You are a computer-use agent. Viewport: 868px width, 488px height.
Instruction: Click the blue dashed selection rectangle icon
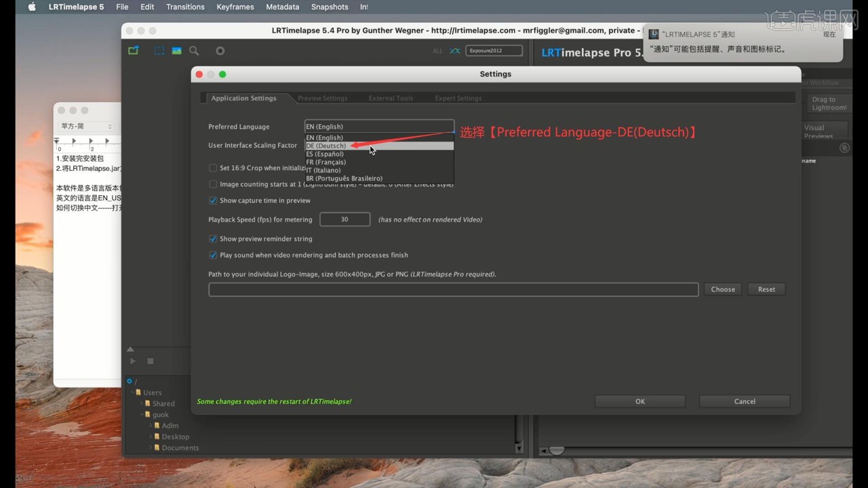coord(159,51)
